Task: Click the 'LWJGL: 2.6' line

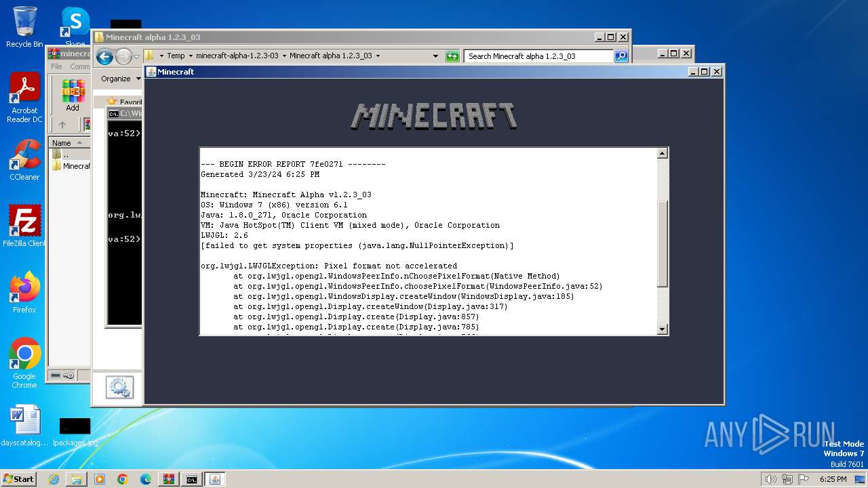Action: pyautogui.click(x=224, y=235)
